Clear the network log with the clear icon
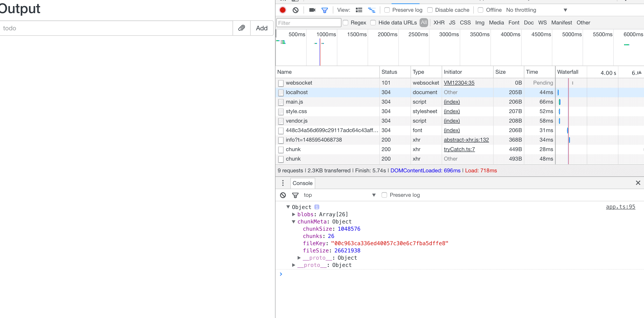The image size is (644, 318). coord(296,10)
